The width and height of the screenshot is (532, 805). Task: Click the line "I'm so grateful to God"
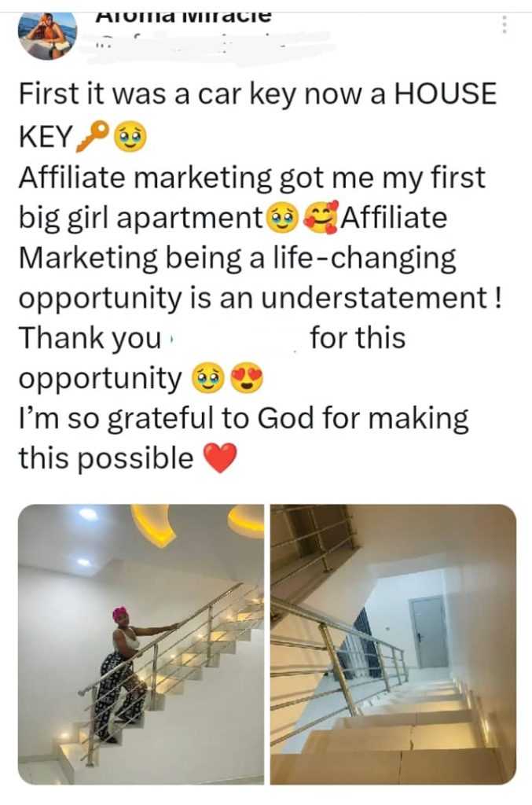click(x=244, y=418)
